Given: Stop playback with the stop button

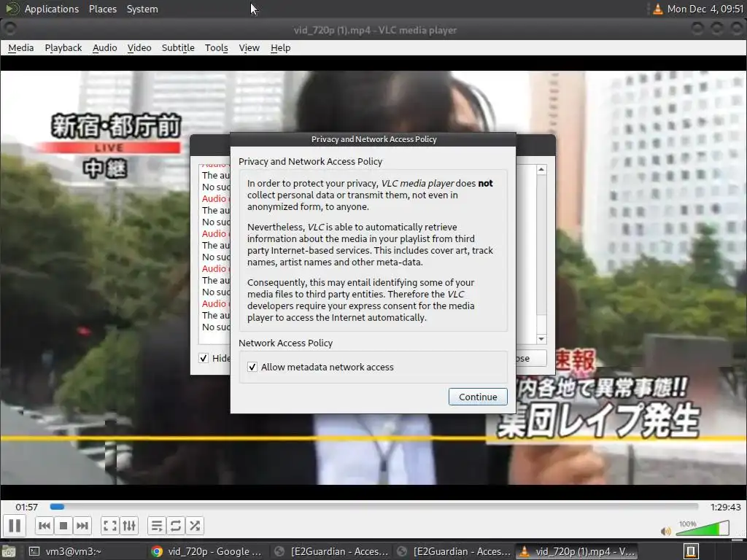Looking at the screenshot, I should point(63,526).
